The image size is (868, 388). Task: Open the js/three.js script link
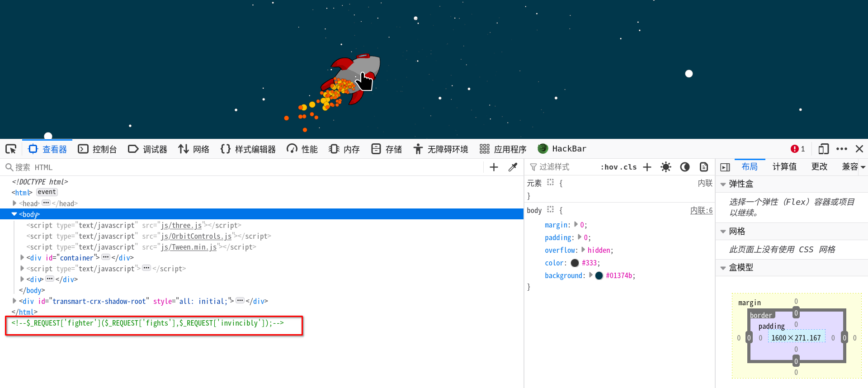tap(181, 225)
